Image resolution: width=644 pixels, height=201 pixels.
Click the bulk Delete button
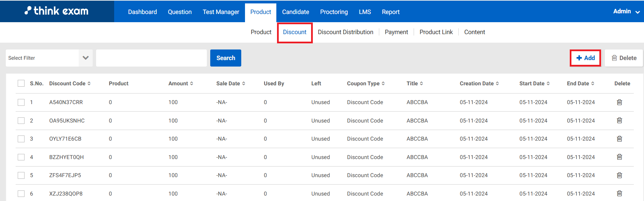tap(624, 58)
